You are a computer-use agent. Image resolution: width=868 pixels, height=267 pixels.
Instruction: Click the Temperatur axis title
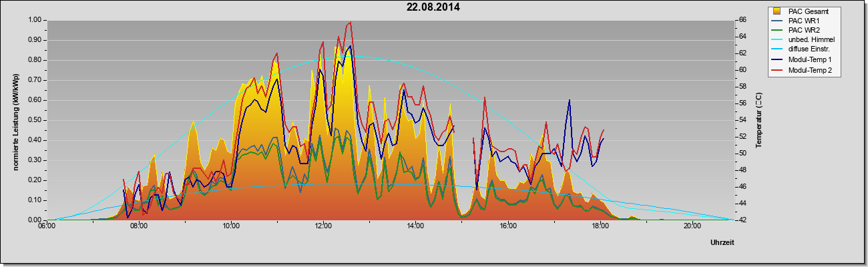click(x=758, y=120)
